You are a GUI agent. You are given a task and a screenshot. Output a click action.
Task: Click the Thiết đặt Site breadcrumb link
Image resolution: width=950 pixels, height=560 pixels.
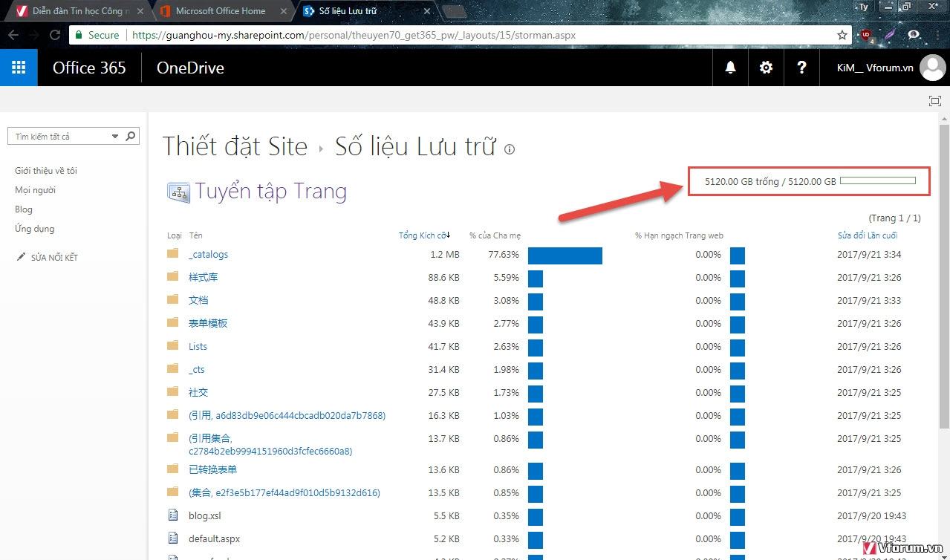pyautogui.click(x=235, y=146)
